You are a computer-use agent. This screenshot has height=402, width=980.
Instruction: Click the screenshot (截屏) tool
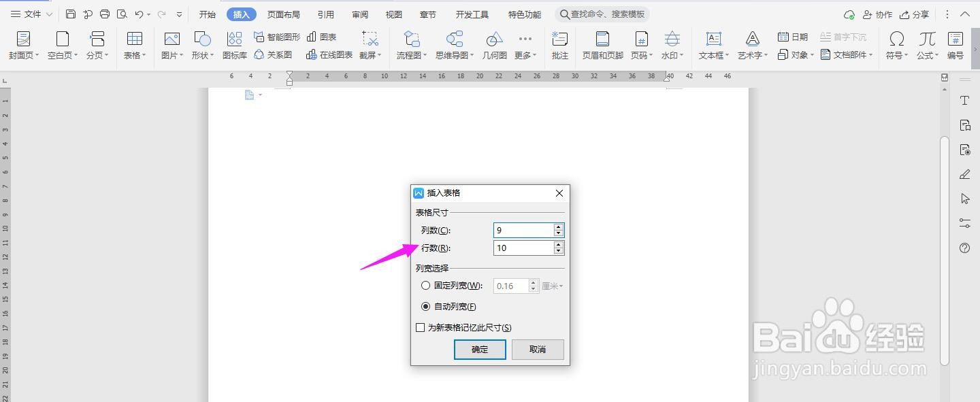point(370,46)
